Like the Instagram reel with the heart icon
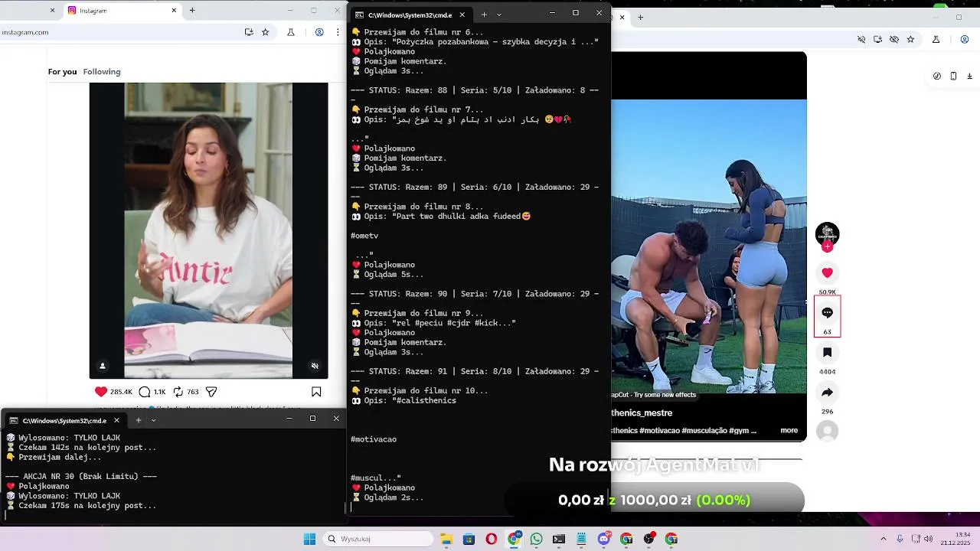The image size is (980, 551). pyautogui.click(x=101, y=392)
